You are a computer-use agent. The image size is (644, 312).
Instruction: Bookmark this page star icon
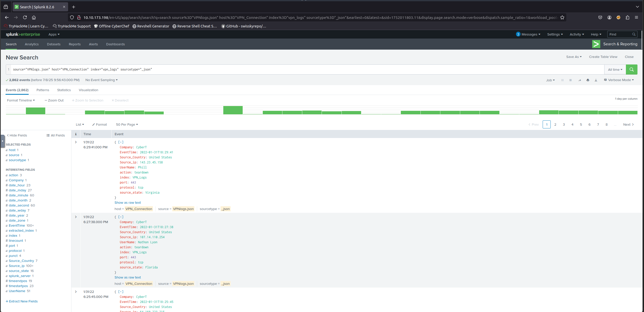click(x=562, y=17)
